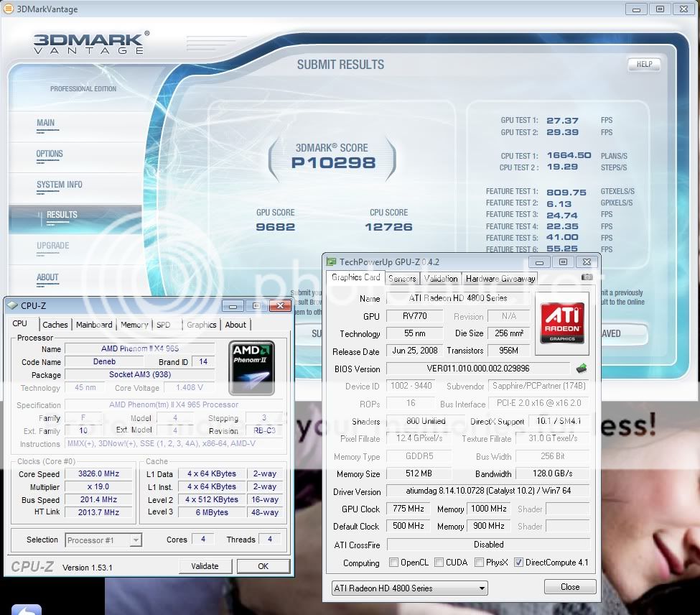Viewport: 700px width, 615px height.
Task: Open the Mainboard tab in CPU-Z
Action: coord(94,325)
